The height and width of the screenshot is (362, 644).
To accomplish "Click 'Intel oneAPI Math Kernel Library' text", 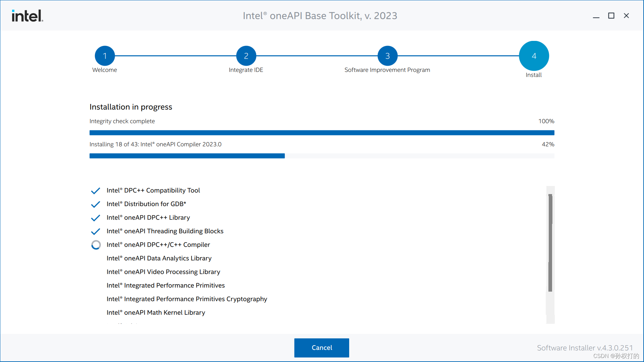I will [156, 312].
